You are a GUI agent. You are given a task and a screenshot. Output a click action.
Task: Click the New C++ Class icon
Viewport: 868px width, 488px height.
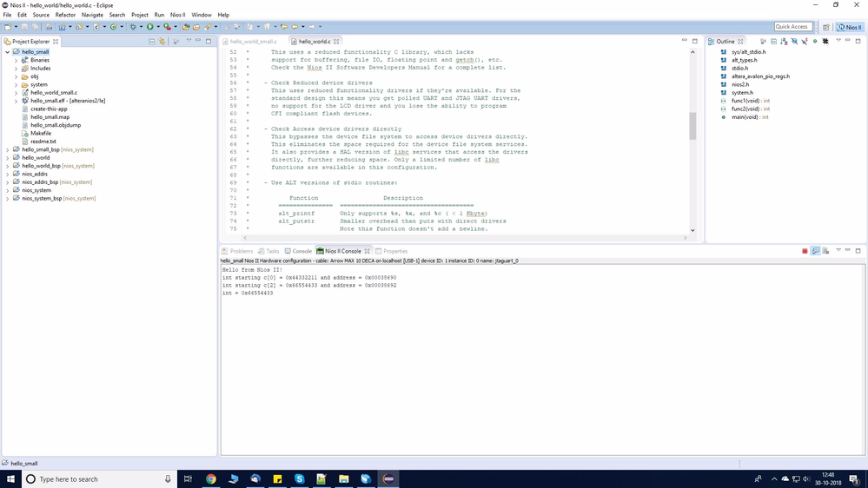[113, 27]
